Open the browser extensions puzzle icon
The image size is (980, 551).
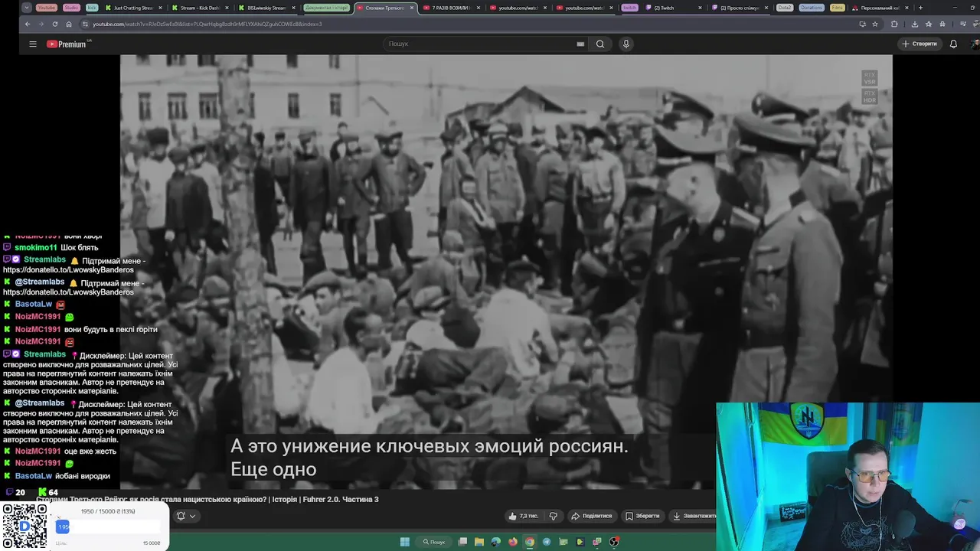coord(894,24)
